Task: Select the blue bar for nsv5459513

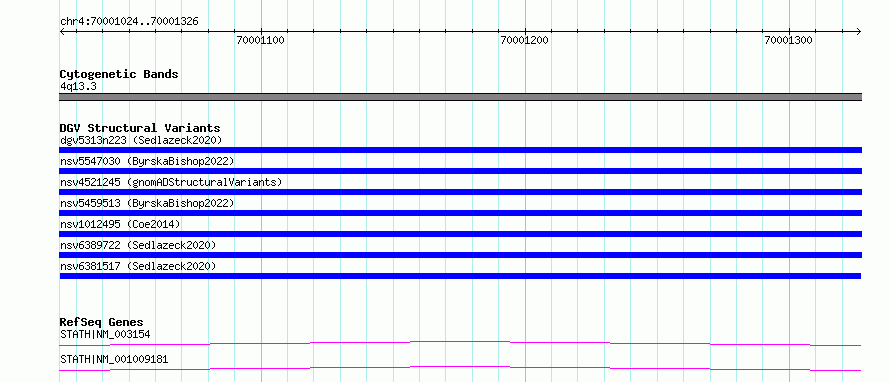Action: (x=460, y=213)
